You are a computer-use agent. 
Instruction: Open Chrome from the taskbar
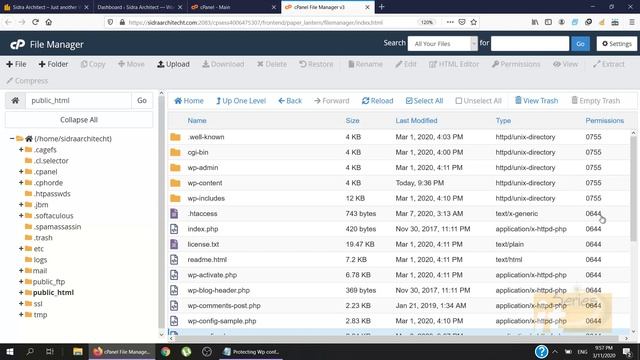tap(165, 352)
